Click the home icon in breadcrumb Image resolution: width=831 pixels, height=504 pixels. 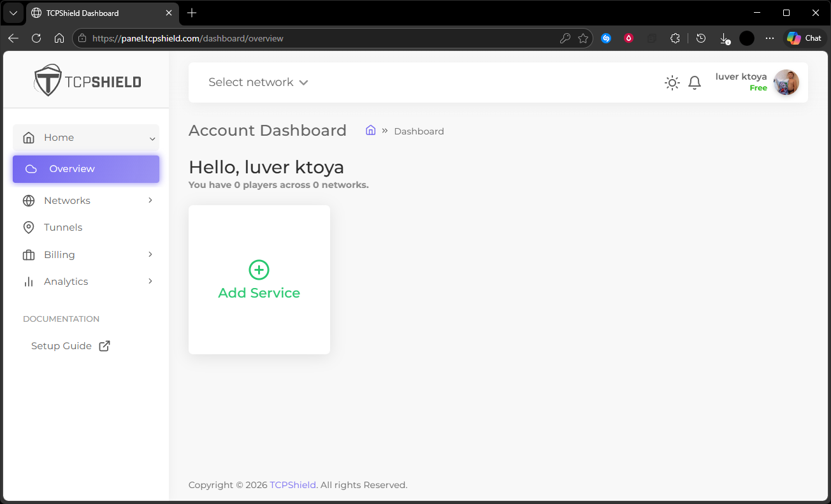[x=370, y=131]
